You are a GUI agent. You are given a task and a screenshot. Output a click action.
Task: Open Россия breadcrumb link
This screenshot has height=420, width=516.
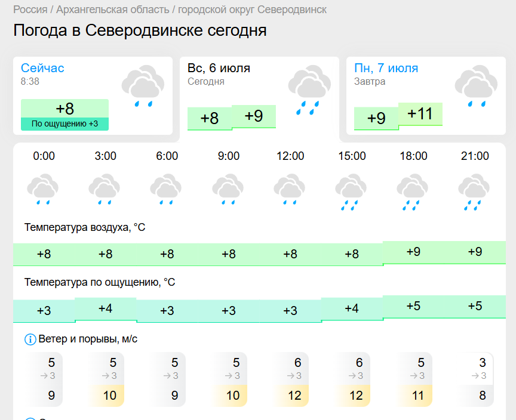(30, 10)
